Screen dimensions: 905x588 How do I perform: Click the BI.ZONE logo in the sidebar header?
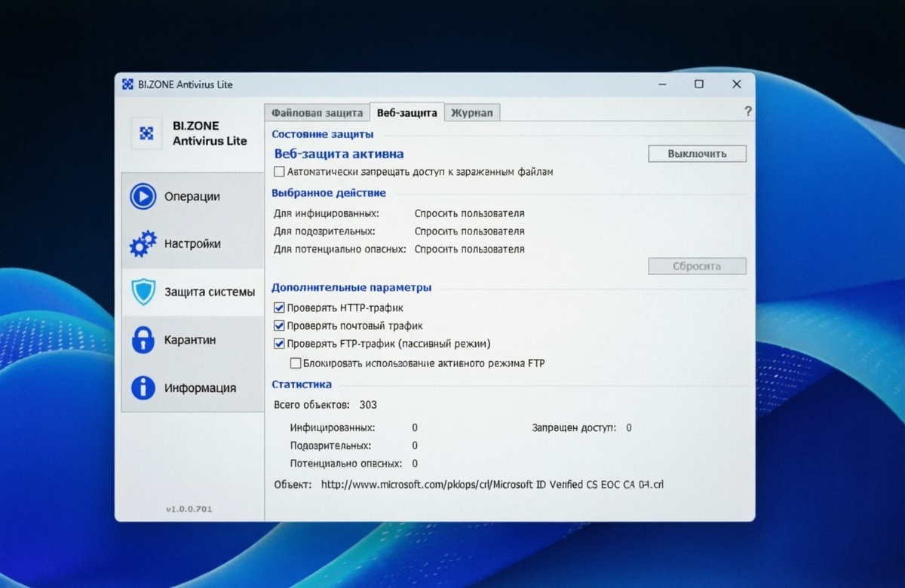pos(147,133)
